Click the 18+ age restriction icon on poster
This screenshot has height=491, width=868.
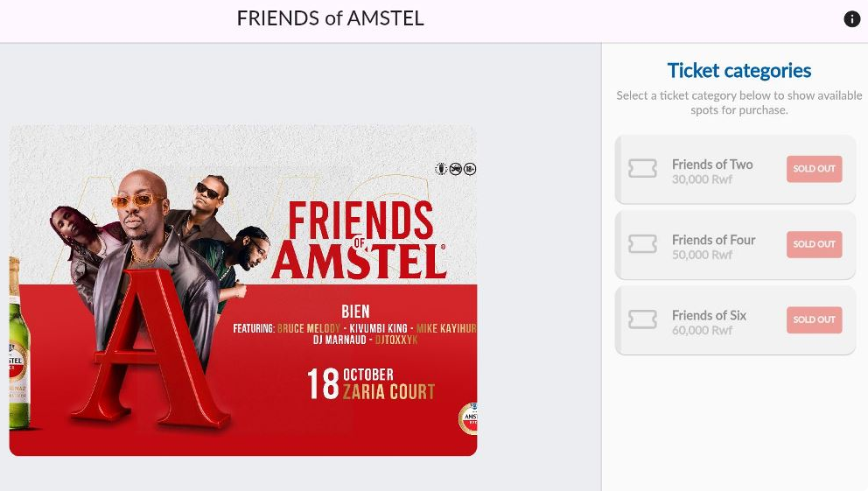470,169
